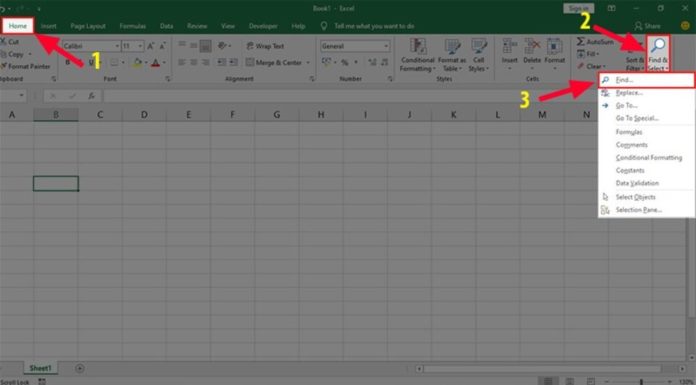Click the smiley feedback icon
The width and height of the screenshot is (696, 385).
tap(685, 26)
